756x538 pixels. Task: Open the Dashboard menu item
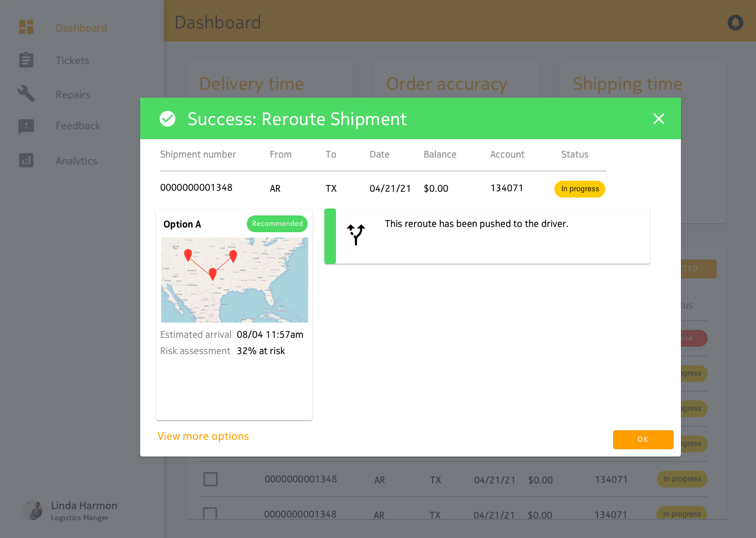[x=81, y=28]
